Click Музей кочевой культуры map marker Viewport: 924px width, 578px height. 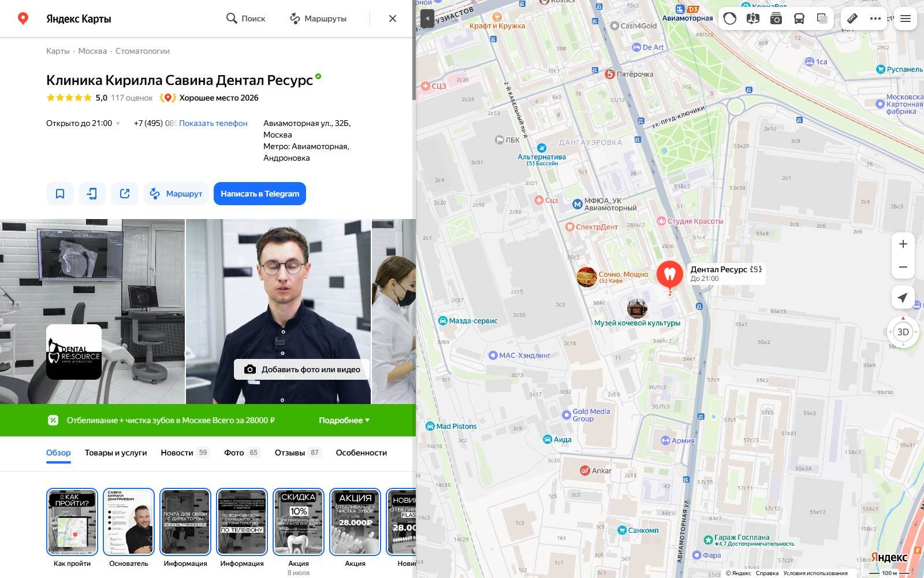[637, 309]
